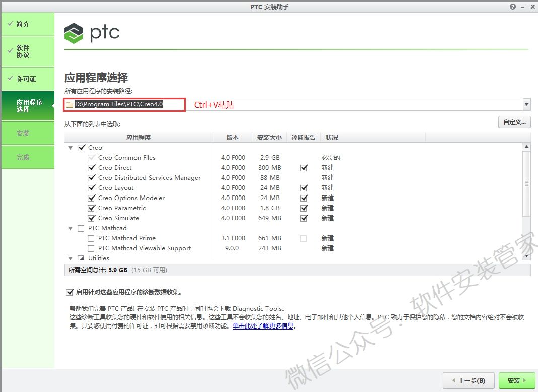Image resolution: width=538 pixels, height=392 pixels.
Task: Go to the 简介 step in sidebar
Action: (x=28, y=24)
